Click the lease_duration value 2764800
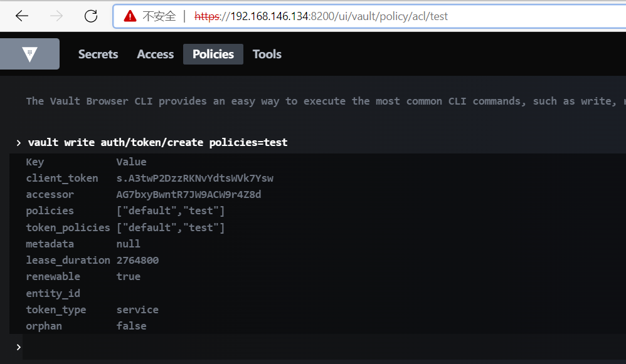Viewport: 626px width, 364px height. 137,260
